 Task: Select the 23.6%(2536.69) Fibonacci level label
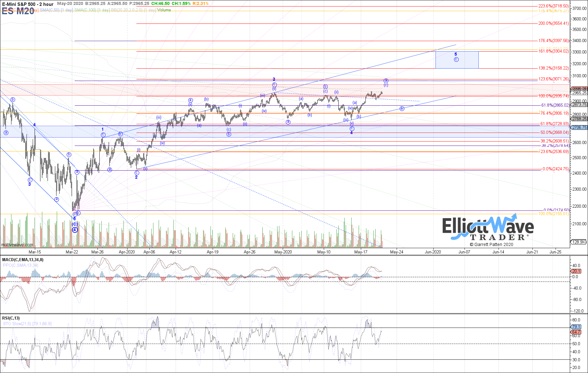point(554,151)
